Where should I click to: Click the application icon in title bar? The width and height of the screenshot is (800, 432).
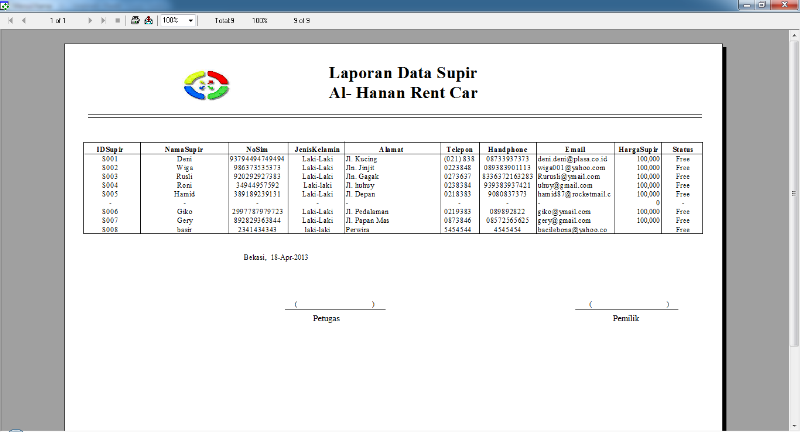point(5,5)
